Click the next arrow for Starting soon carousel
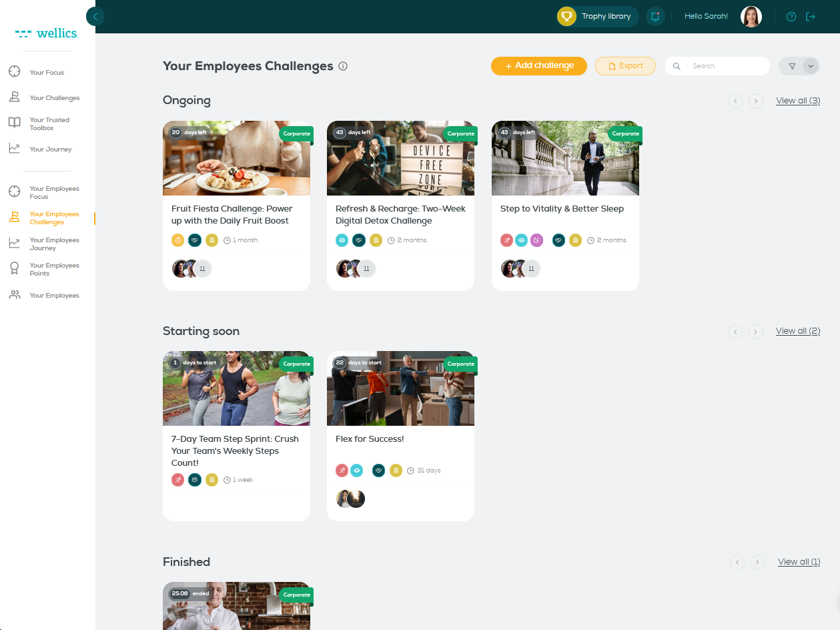 (756, 331)
